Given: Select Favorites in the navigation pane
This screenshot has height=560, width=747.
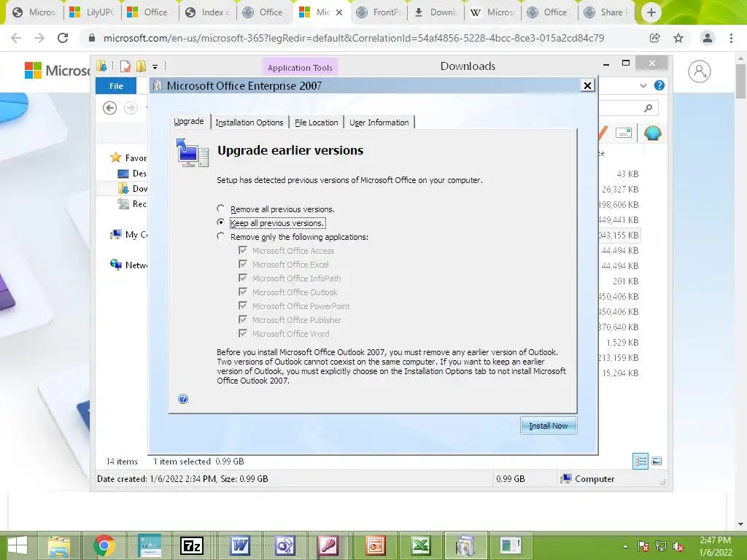Looking at the screenshot, I should click(x=128, y=157).
